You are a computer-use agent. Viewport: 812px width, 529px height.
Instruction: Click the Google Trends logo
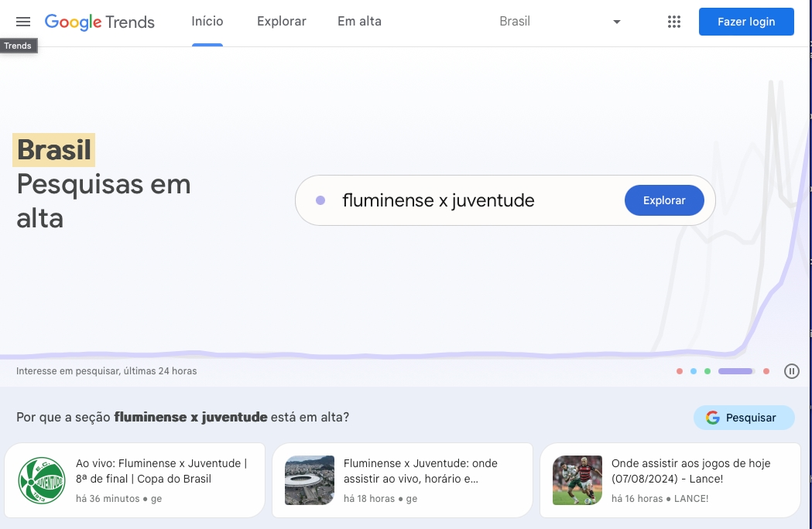[x=100, y=22]
